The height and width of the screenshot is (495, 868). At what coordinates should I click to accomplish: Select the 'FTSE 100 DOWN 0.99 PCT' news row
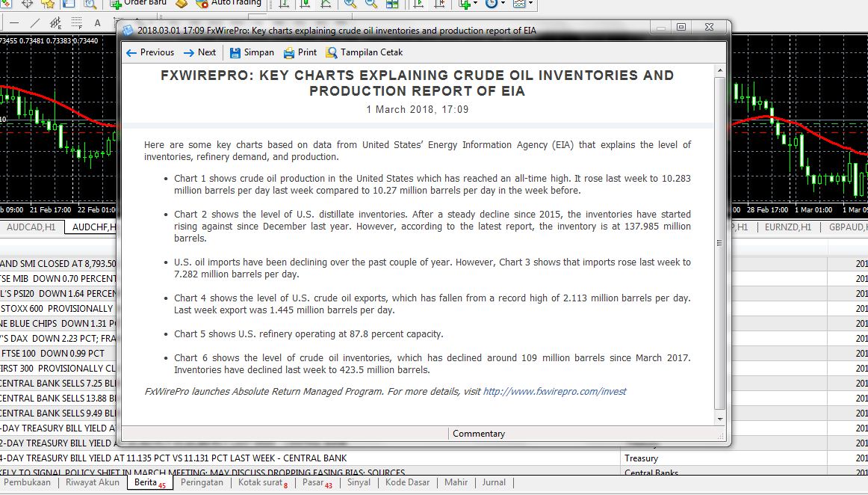pos(58,353)
